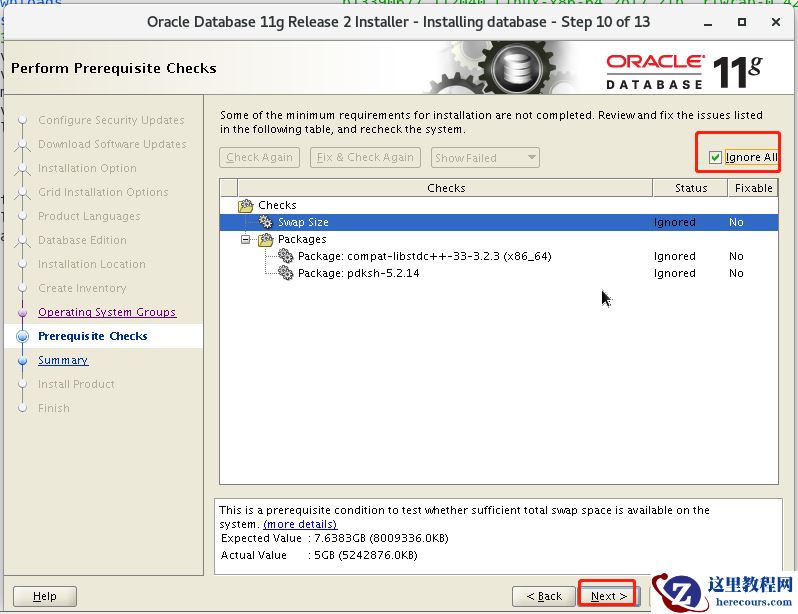The width and height of the screenshot is (798, 614).
Task: Close the Oracle installer window
Action: pos(776,22)
